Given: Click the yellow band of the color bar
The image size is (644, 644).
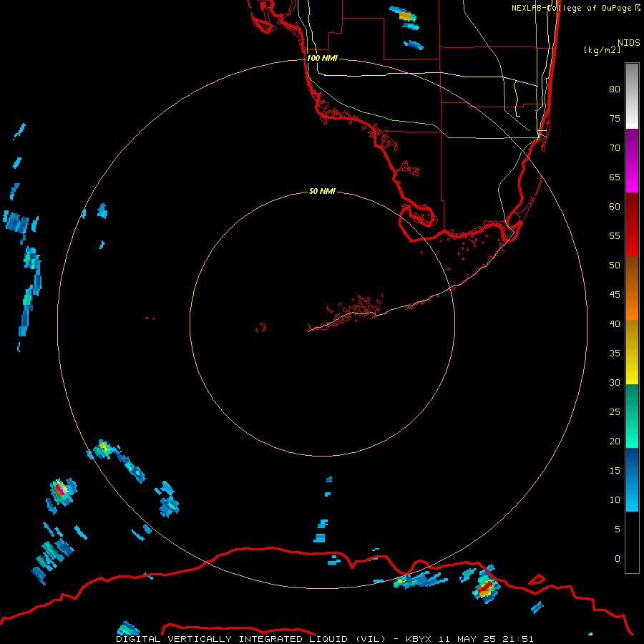Looking at the screenshot, I should (x=632, y=352).
